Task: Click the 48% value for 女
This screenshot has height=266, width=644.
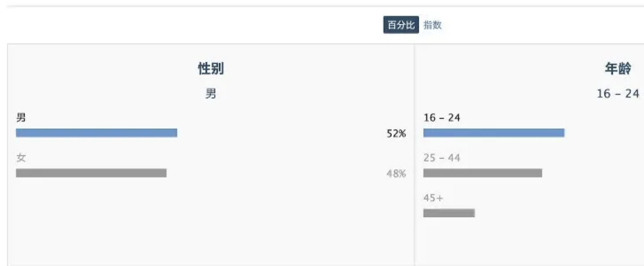Action: 396,174
